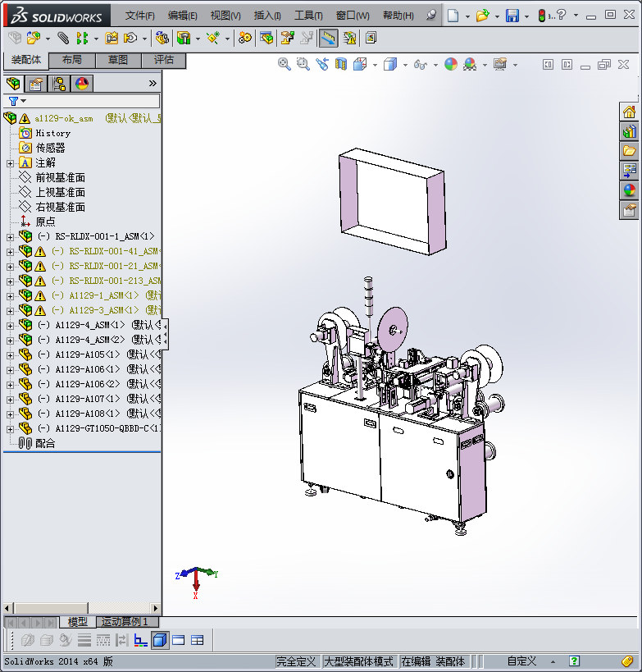
Task: Save the document with floppy icon
Action: pyautogui.click(x=512, y=16)
